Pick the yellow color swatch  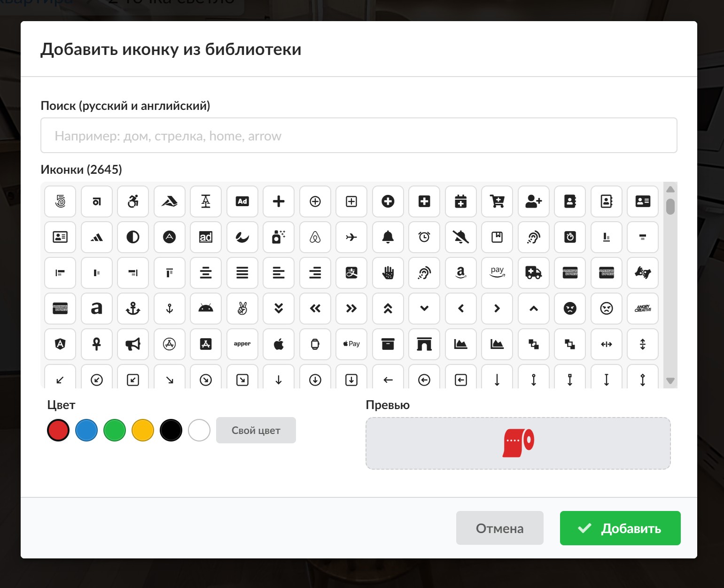click(x=143, y=430)
